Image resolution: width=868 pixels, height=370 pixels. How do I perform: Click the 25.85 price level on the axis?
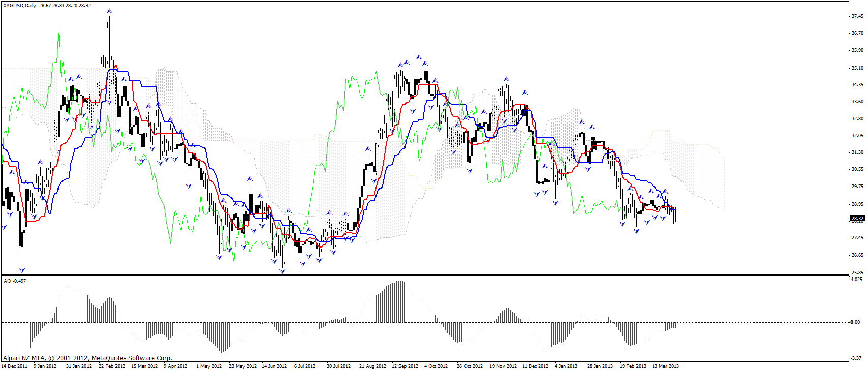coord(857,272)
